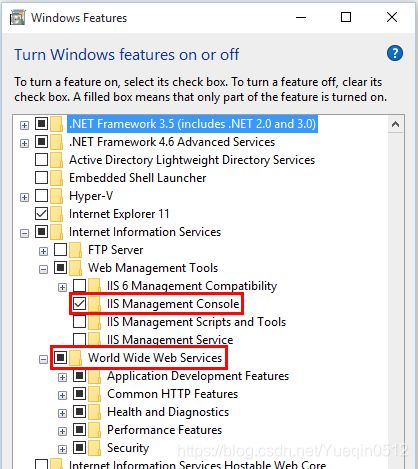Collapse the Internet Information Services tree node
The image size is (418, 469).
point(24,233)
